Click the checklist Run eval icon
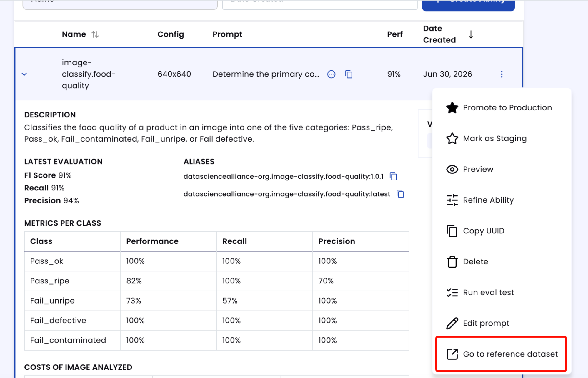This screenshot has width=588, height=378. 452,293
